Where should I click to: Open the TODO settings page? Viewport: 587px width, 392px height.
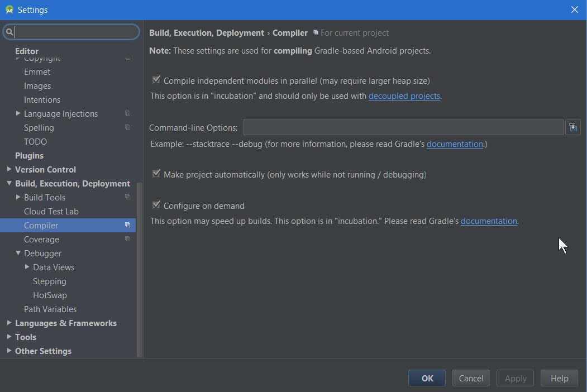point(36,141)
